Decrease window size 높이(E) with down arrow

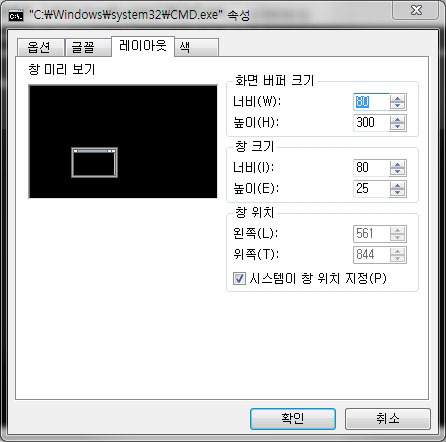pos(397,193)
